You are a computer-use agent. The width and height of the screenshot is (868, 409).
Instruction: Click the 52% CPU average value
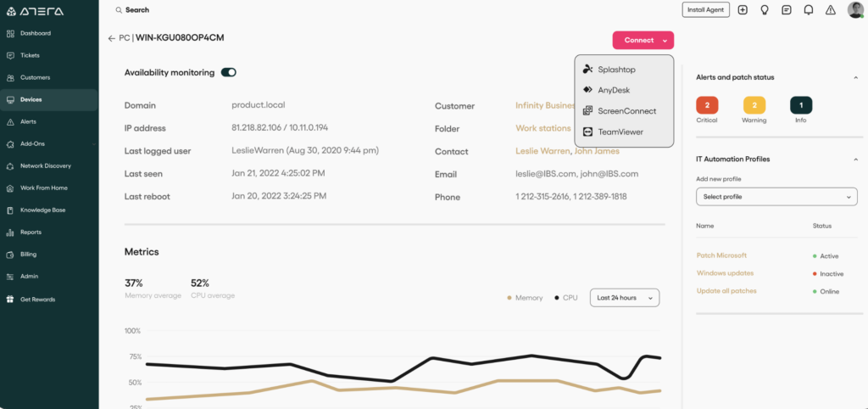click(200, 283)
